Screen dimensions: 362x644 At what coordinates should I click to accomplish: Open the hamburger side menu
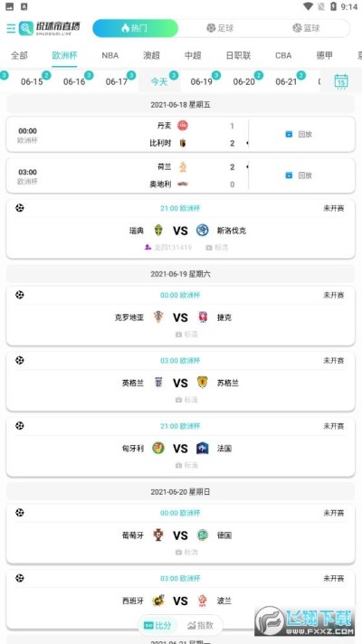[x=11, y=28]
